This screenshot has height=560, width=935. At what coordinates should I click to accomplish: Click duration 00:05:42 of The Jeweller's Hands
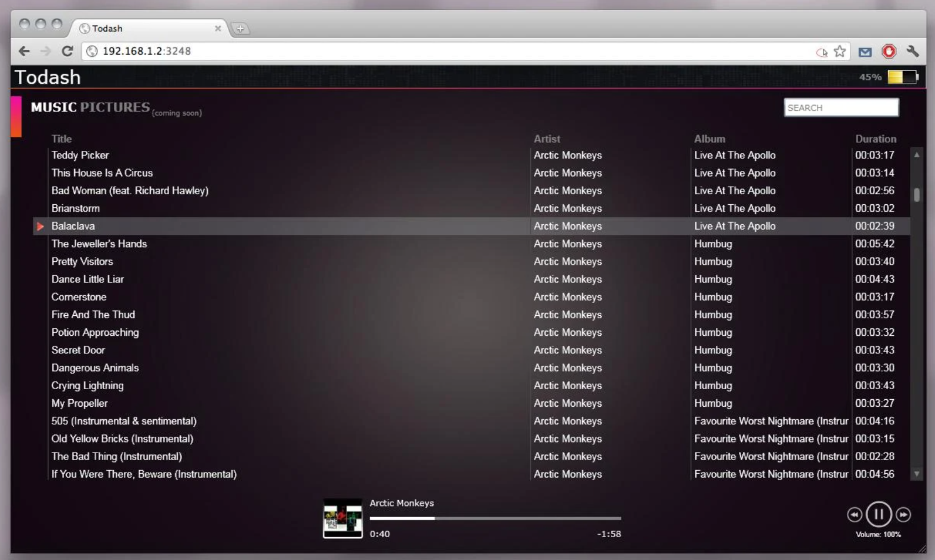coord(875,244)
